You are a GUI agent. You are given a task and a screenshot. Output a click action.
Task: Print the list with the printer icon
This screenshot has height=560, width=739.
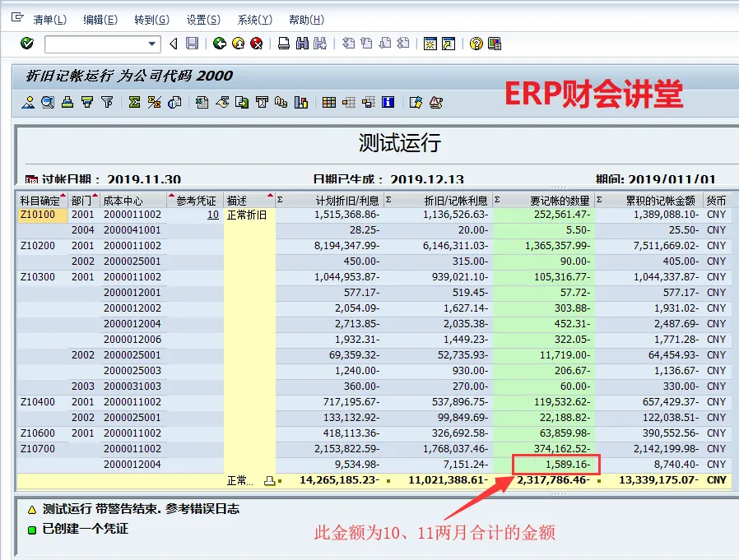click(x=284, y=44)
